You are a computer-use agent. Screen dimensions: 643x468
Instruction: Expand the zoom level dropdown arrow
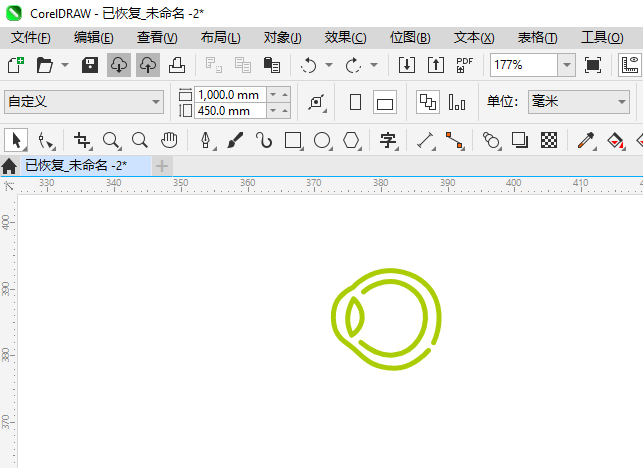(x=567, y=65)
